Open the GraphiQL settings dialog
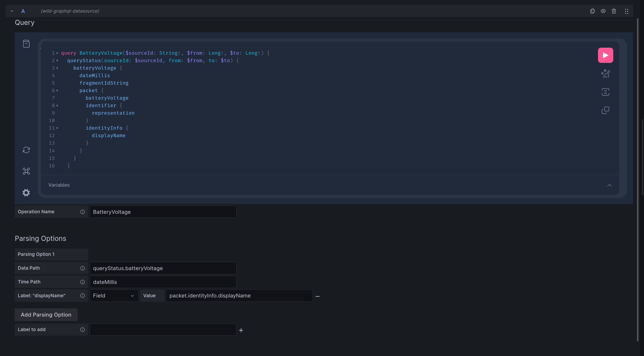Image resolution: width=644 pixels, height=356 pixels. pyautogui.click(x=26, y=193)
